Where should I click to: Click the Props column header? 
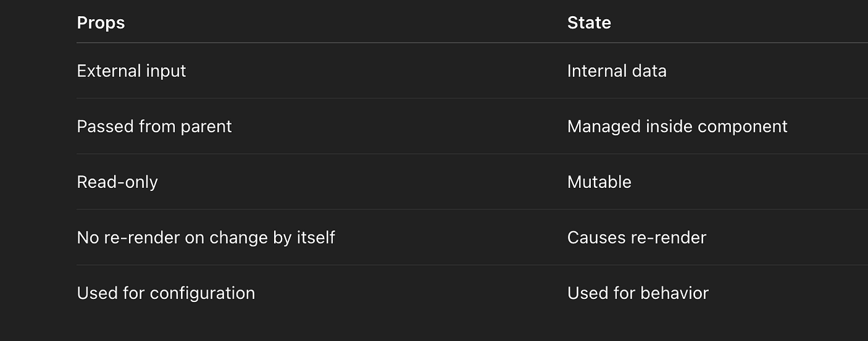click(x=100, y=23)
